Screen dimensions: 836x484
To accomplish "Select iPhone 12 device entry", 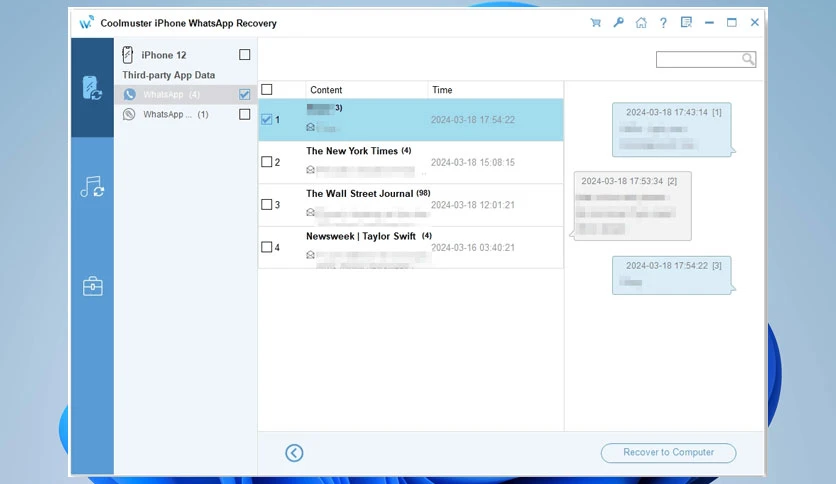I will tap(186, 54).
